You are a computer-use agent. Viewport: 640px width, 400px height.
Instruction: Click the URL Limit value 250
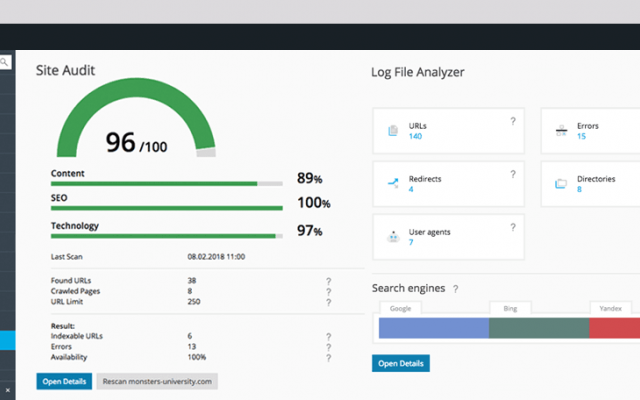194,302
